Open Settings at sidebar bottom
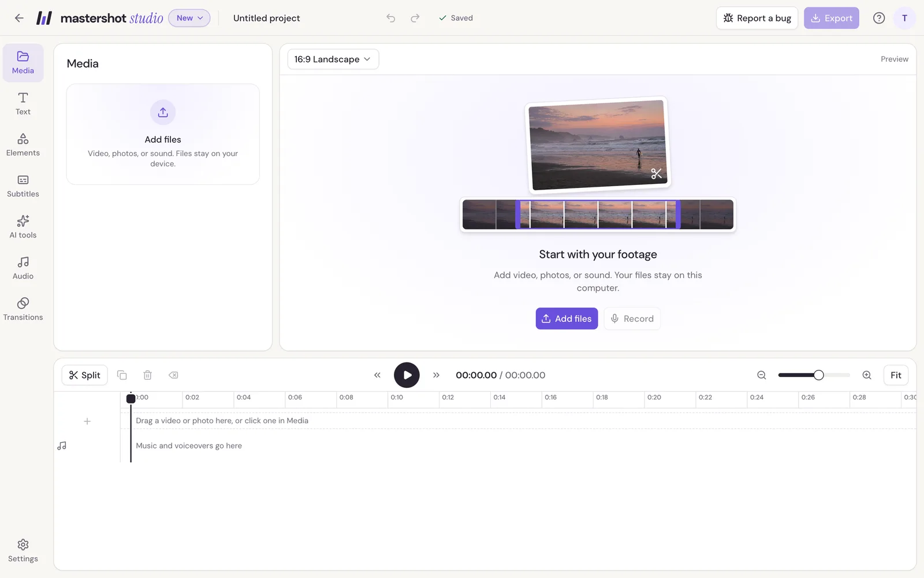The height and width of the screenshot is (578, 924). (23, 551)
